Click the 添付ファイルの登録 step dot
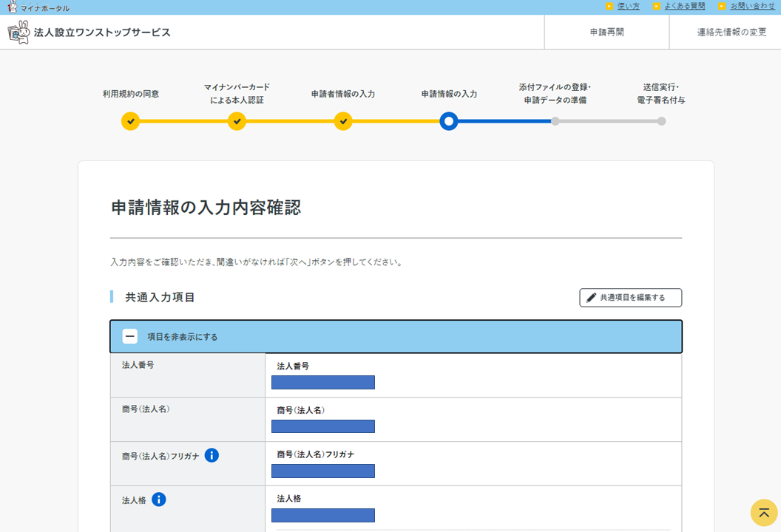Screen dimensions: 781x532 tap(555, 121)
